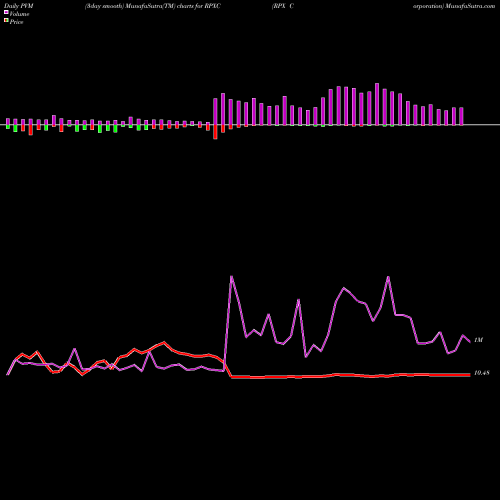Select the 'Price' legend label
Screen dimensions: 500x500
point(16,22)
